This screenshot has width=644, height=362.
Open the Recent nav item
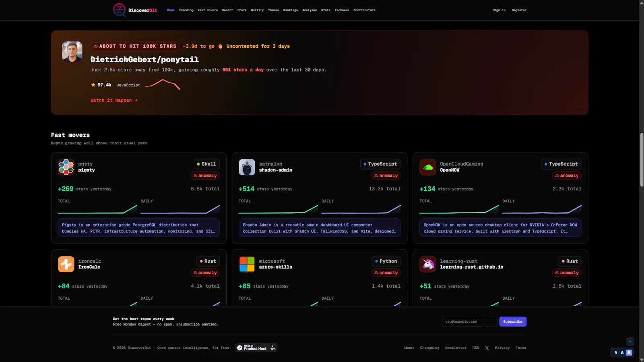[x=227, y=10]
